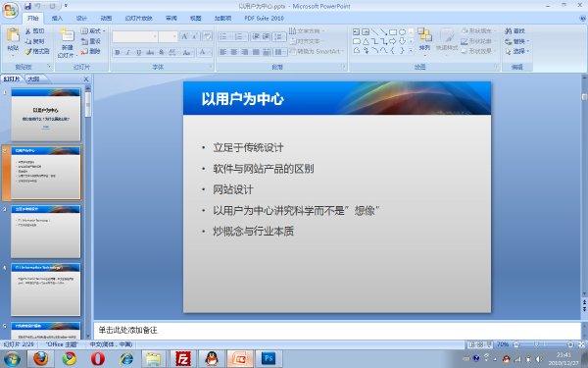Image resolution: width=588 pixels, height=368 pixels.
Task: Open the font name combo box
Action: coord(134,36)
